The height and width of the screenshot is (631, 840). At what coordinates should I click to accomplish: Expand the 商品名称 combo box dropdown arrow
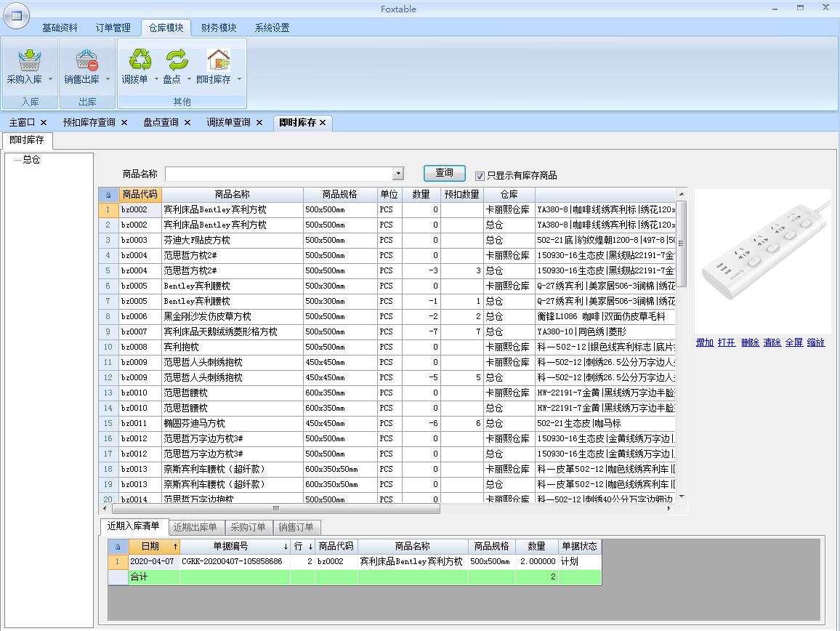coord(397,174)
